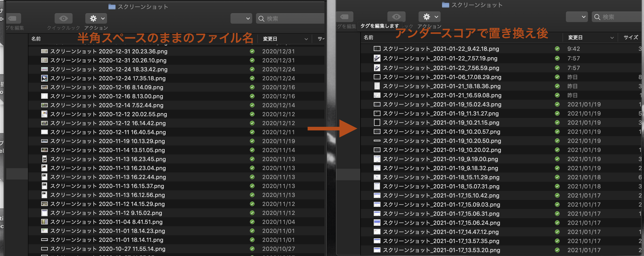Click green sync status icon of 2020-11-19 10.13.29.png
Image resolution: width=644 pixels, height=256 pixels.
pyautogui.click(x=252, y=141)
